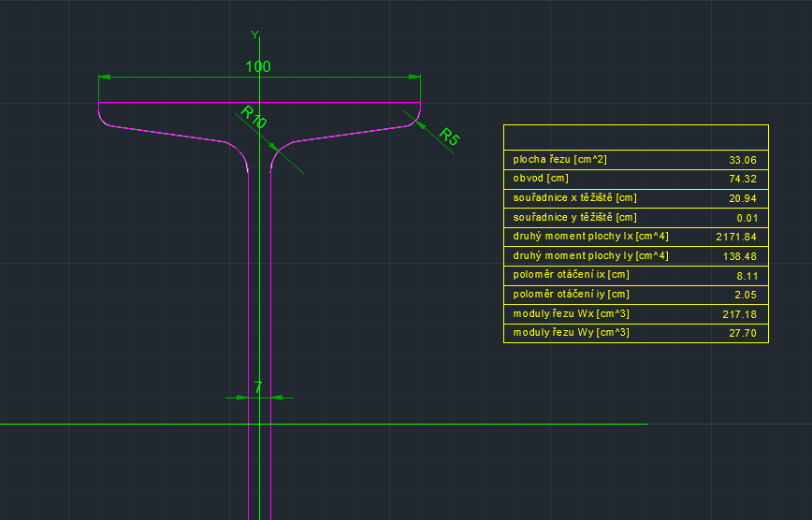812x520 pixels.
Task: Click the 138.48 Iy value cell
Action: click(739, 256)
